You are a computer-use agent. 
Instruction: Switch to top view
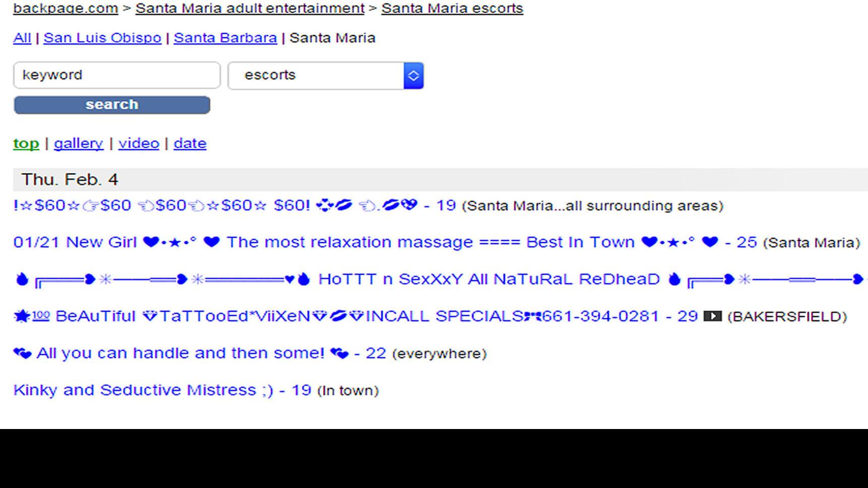pyautogui.click(x=26, y=144)
